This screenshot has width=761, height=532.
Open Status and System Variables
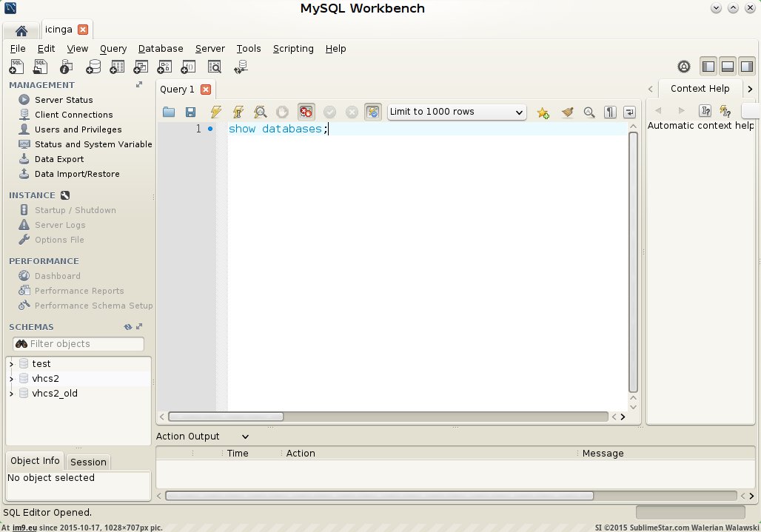pos(93,144)
